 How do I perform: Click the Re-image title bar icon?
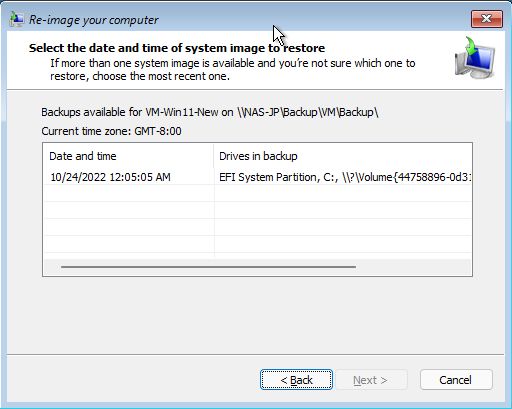pos(16,19)
